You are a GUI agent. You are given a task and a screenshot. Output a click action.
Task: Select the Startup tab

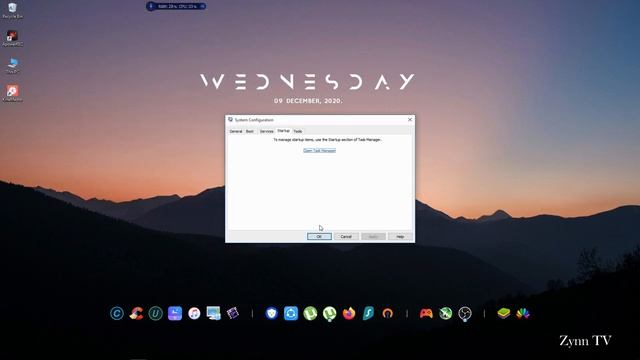[283, 131]
